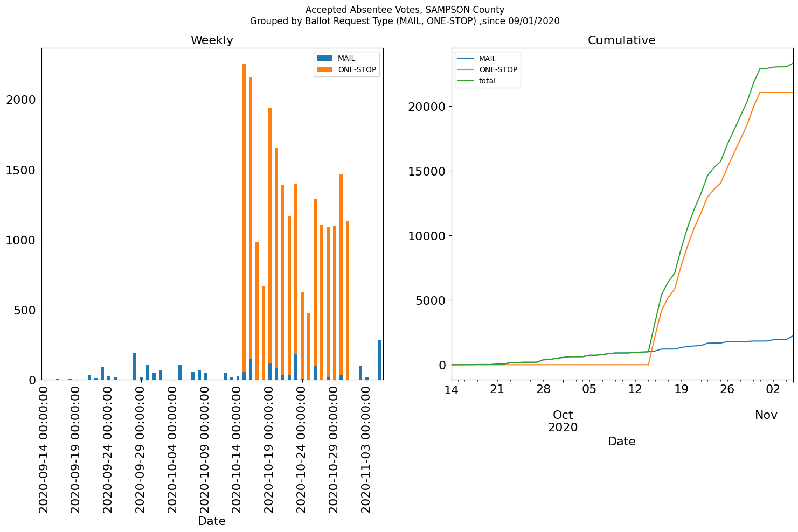
Task: Click the 15000 y-axis label on Cumulative chart
Action: click(427, 171)
